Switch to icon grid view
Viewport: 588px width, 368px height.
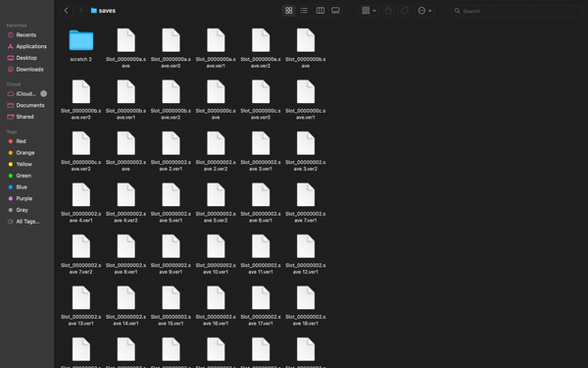289,11
